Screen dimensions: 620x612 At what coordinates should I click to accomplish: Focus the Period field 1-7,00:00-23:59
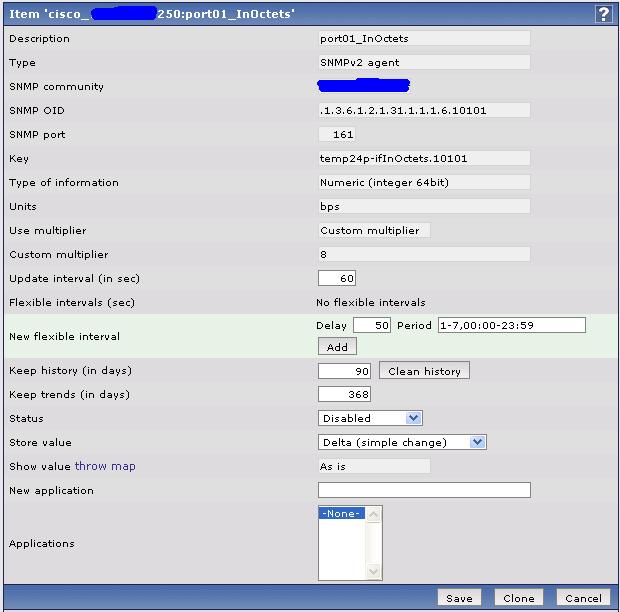[x=512, y=325]
